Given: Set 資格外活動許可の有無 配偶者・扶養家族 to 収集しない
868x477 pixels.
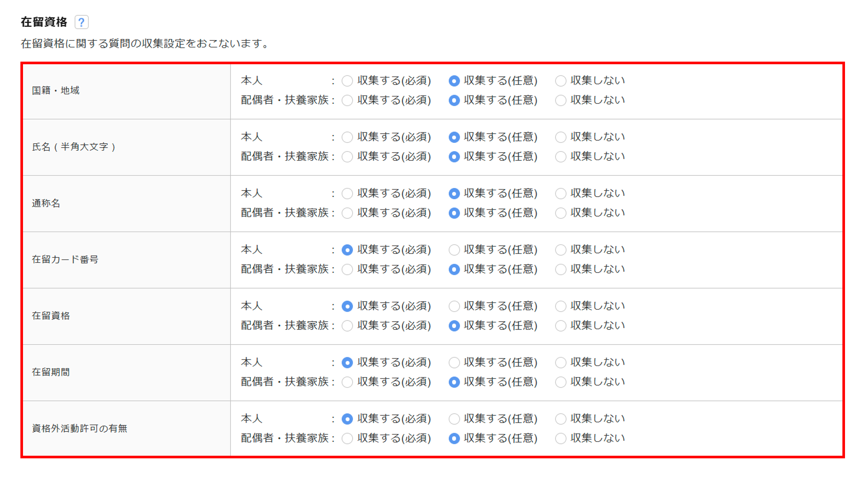Looking at the screenshot, I should tap(560, 438).
